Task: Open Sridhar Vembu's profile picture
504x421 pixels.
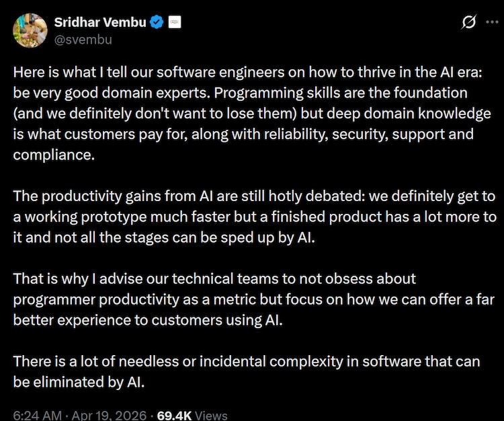Action: tap(30, 31)
